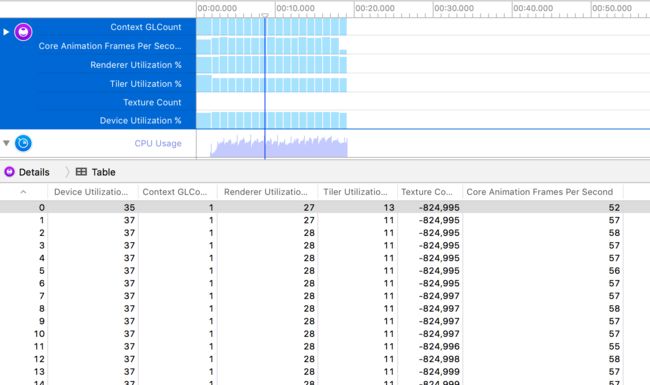Click the 00:30.000 mark on the ruler
The image size is (650, 385).
point(454,8)
